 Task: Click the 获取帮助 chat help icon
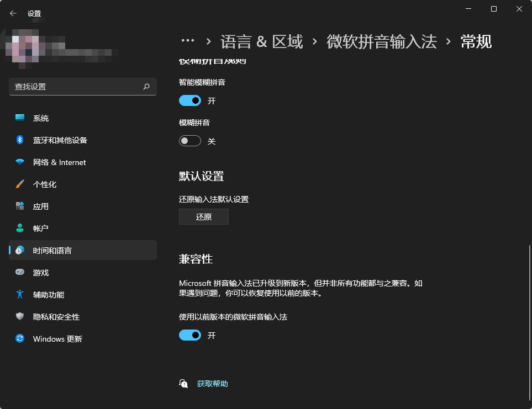click(x=183, y=384)
